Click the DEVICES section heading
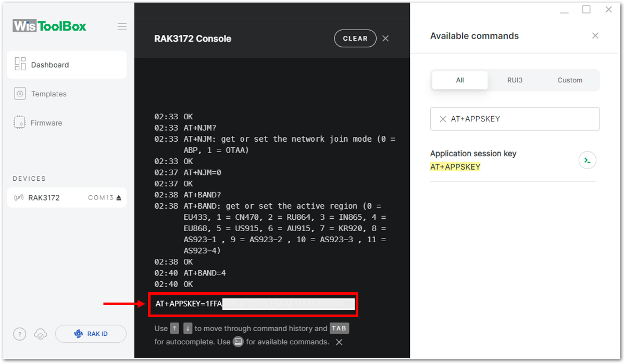This screenshot has height=364, width=625. tap(29, 179)
